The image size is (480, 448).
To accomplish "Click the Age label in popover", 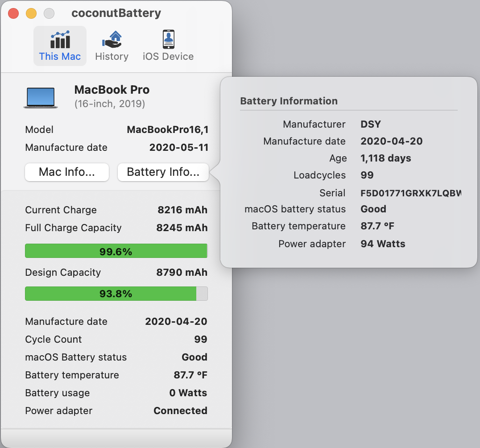I will point(338,158).
